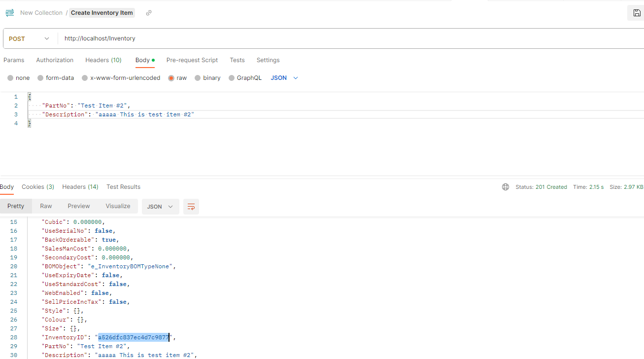644x359 pixels.
Task: Open the POST method dropdown
Action: (30, 38)
